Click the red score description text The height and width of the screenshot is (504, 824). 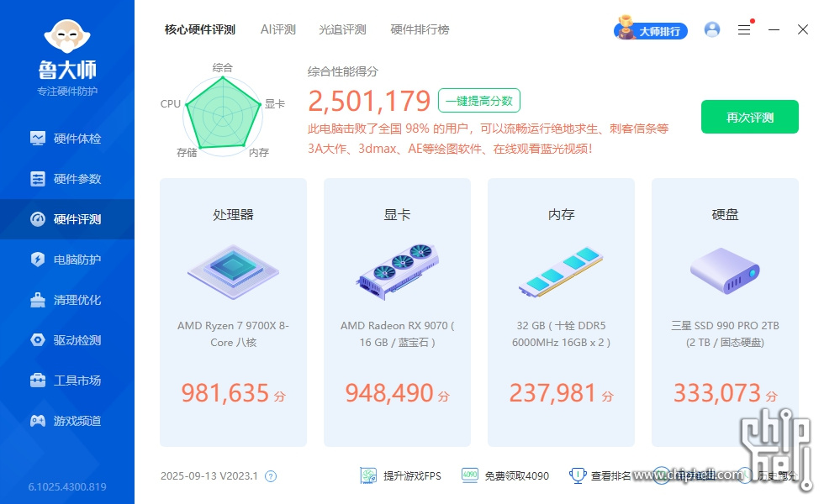[489, 139]
